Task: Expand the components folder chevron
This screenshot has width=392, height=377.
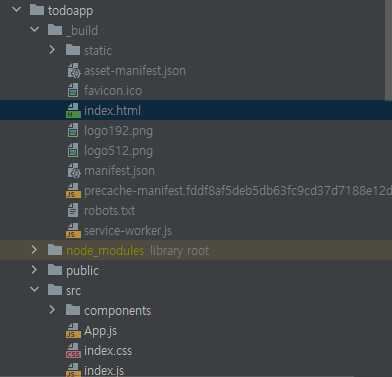Action: [x=52, y=310]
